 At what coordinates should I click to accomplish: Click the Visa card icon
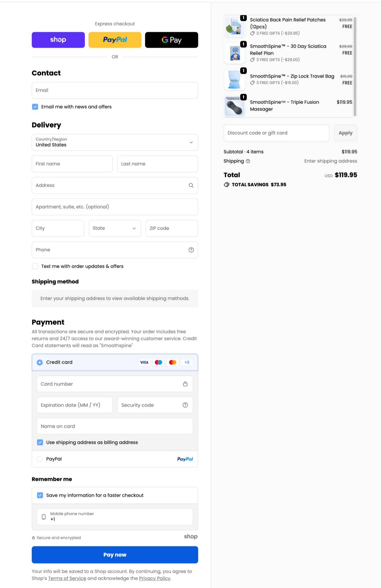(144, 362)
